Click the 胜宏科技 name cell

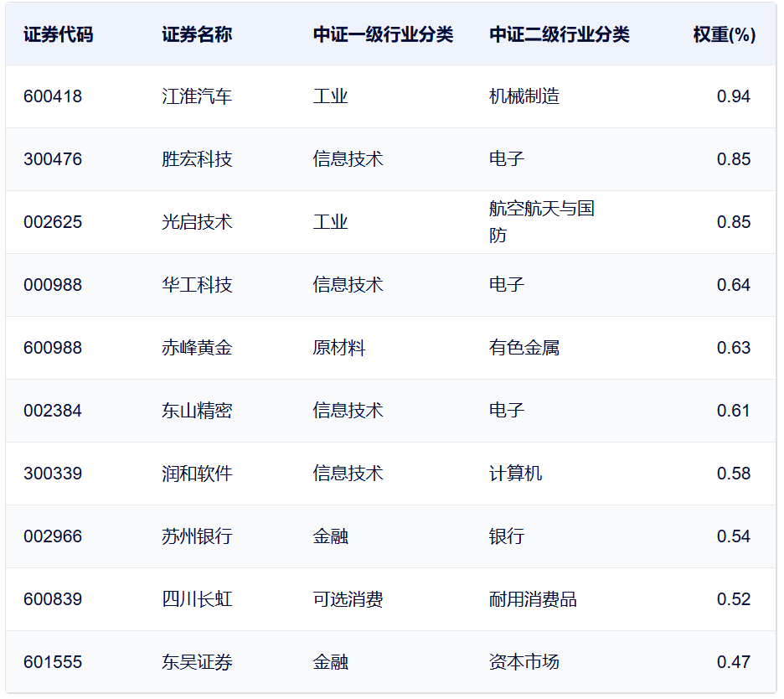(197, 159)
